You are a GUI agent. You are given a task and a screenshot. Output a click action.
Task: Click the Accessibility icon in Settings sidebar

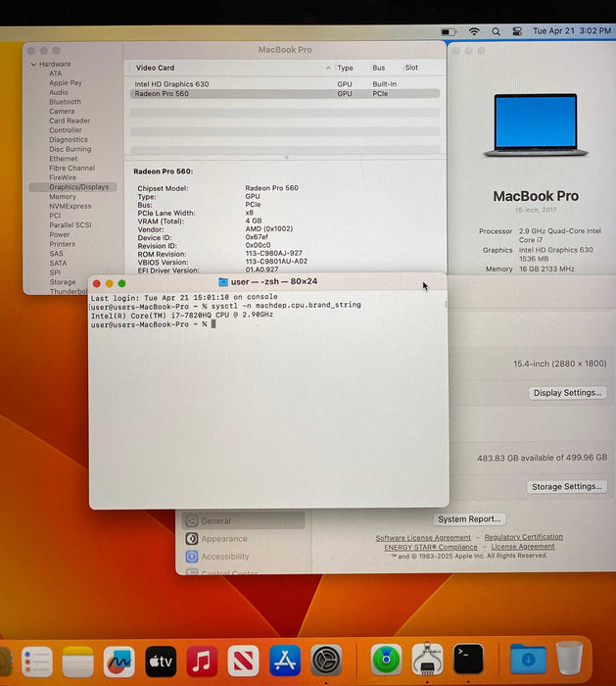(192, 557)
